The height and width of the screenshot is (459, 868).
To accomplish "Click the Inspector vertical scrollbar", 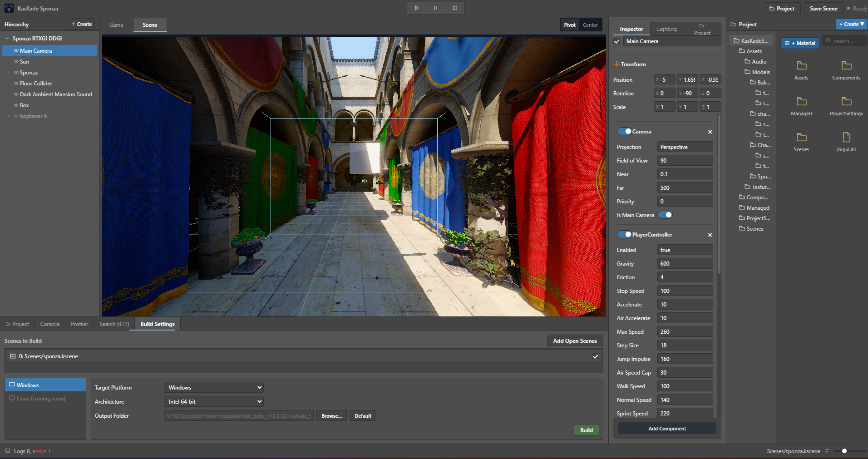I will (x=719, y=195).
